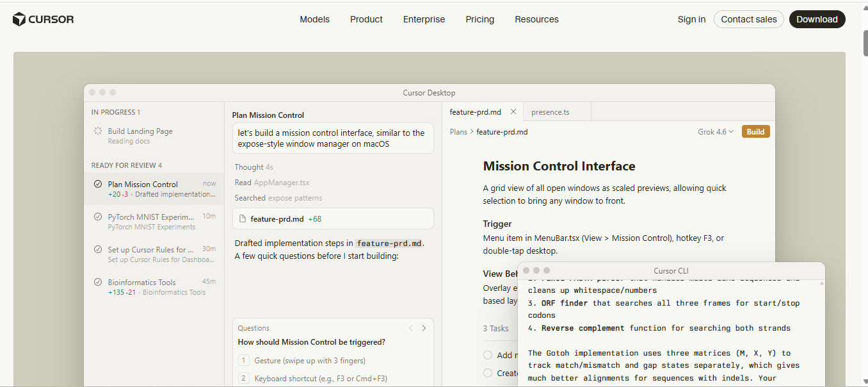Click the IN PROGRESS 1 section header
The image size is (868, 387).
click(x=116, y=112)
